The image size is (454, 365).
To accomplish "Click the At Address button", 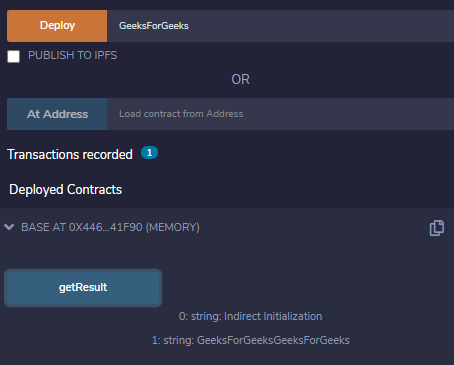I will coord(57,114).
